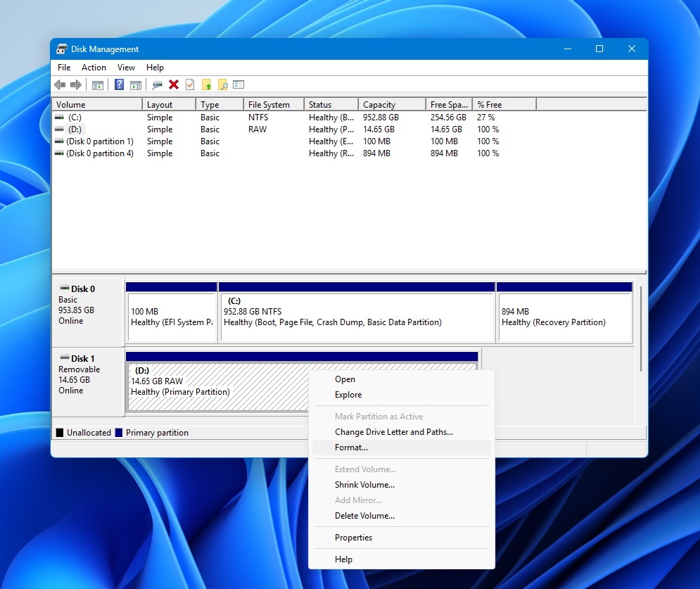The image size is (700, 589).
Task: Click the graphical view vertical scrollbar
Action: point(641,329)
